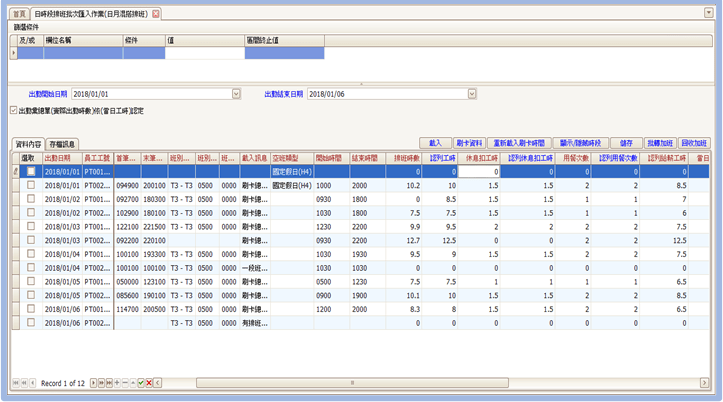
Task: Check the 2018/01/02 PT001 row checkbox
Action: [x=31, y=199]
